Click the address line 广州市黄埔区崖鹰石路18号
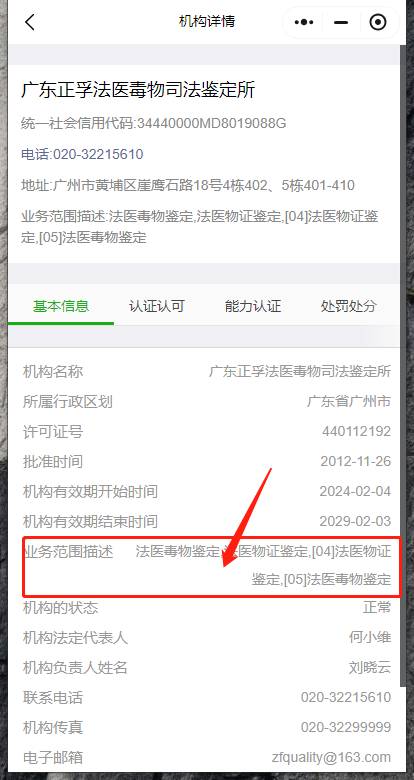This screenshot has height=780, width=414. [x=188, y=186]
